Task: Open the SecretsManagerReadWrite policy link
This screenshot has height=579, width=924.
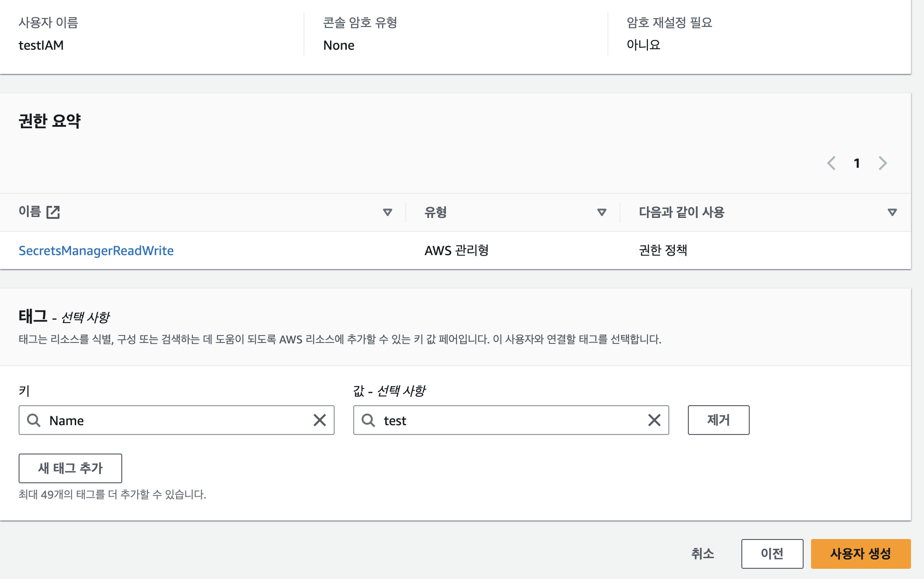Action: click(96, 250)
